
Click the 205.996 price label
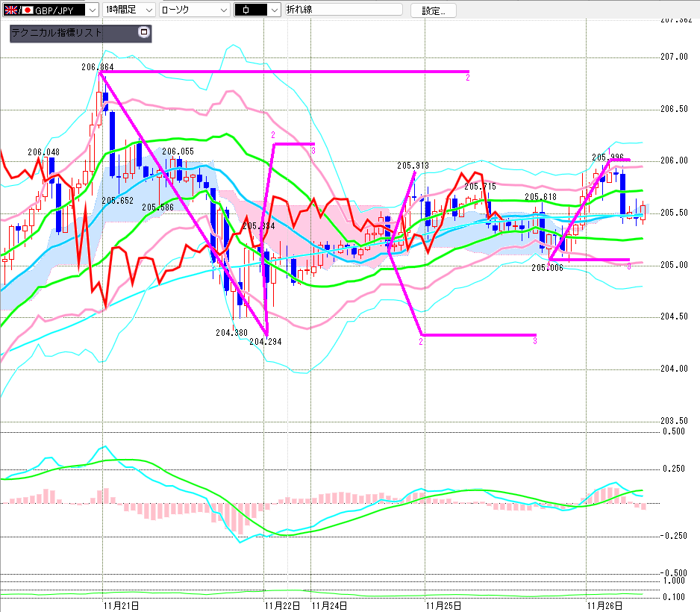[607, 157]
